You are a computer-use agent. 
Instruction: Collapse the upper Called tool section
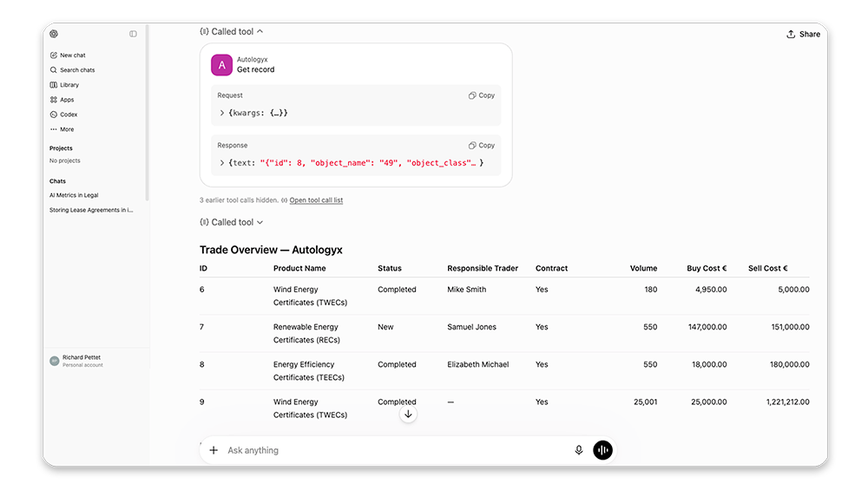click(x=232, y=31)
